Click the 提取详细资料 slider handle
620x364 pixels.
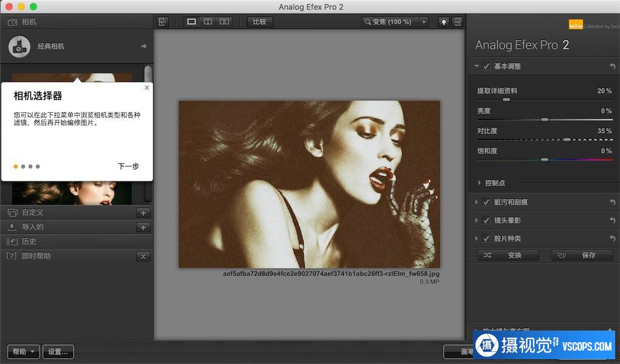coord(506,100)
